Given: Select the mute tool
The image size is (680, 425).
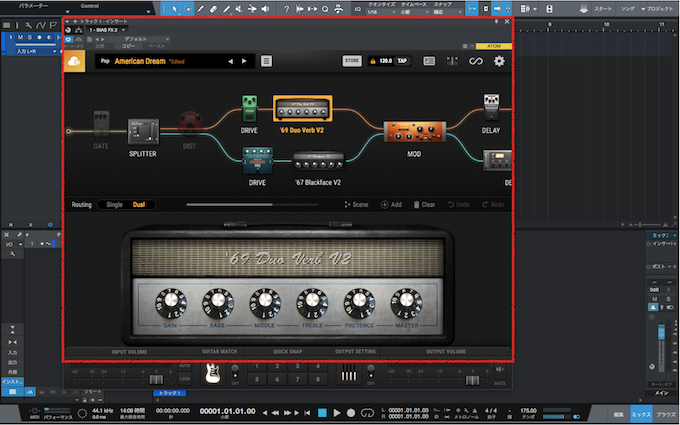Looking at the screenshot, I should (239, 8).
